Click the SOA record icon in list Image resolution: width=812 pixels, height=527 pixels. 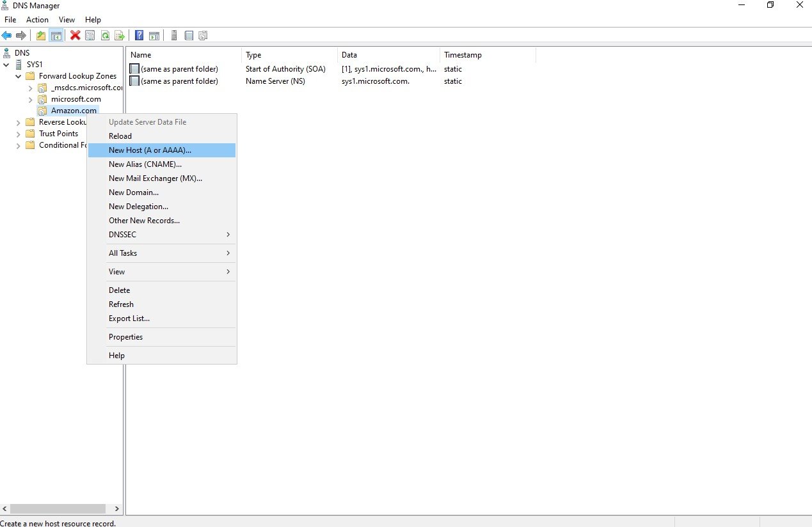(134, 69)
